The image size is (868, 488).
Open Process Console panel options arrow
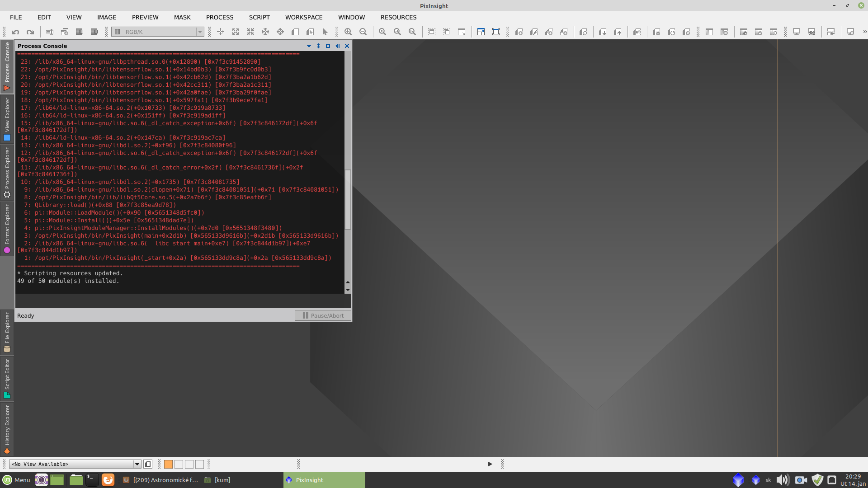309,46
